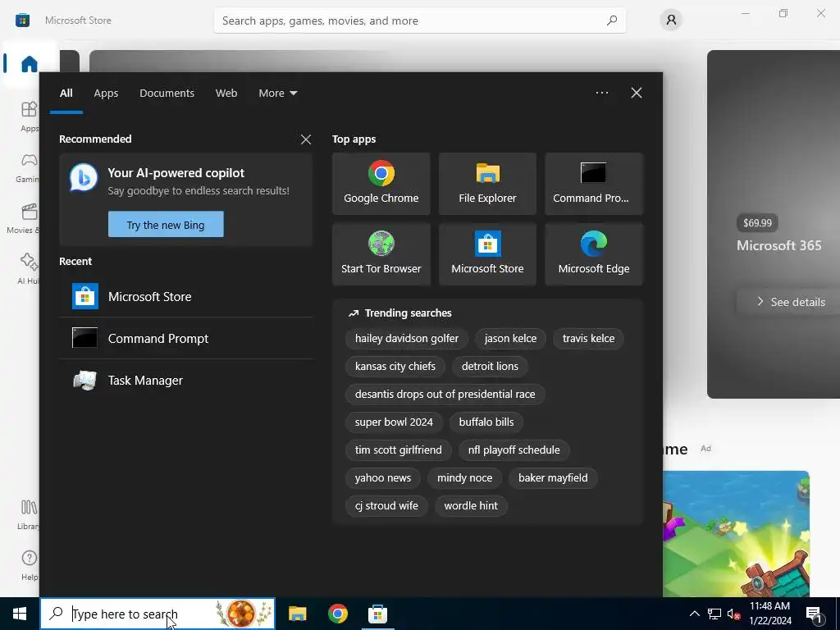Open Apps section in Store sidebar
Image resolution: width=840 pixels, height=630 pixels.
29,116
